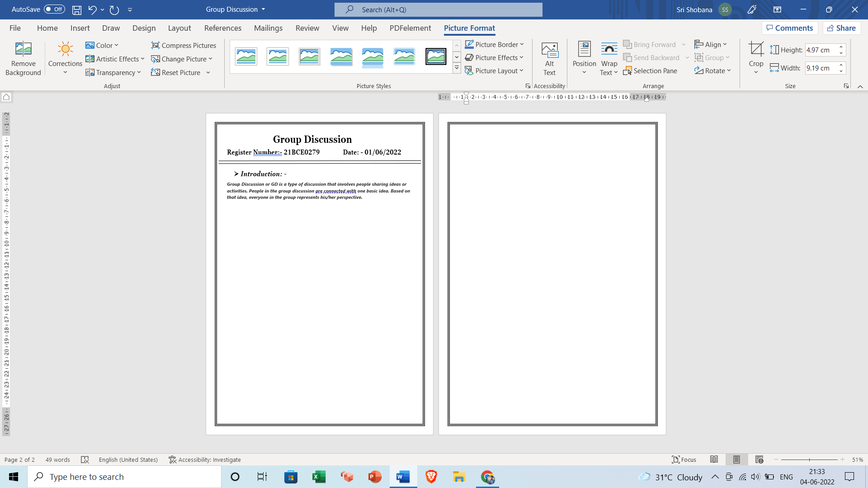Open the Comments button
Viewport: 868px width, 488px height.
789,28
